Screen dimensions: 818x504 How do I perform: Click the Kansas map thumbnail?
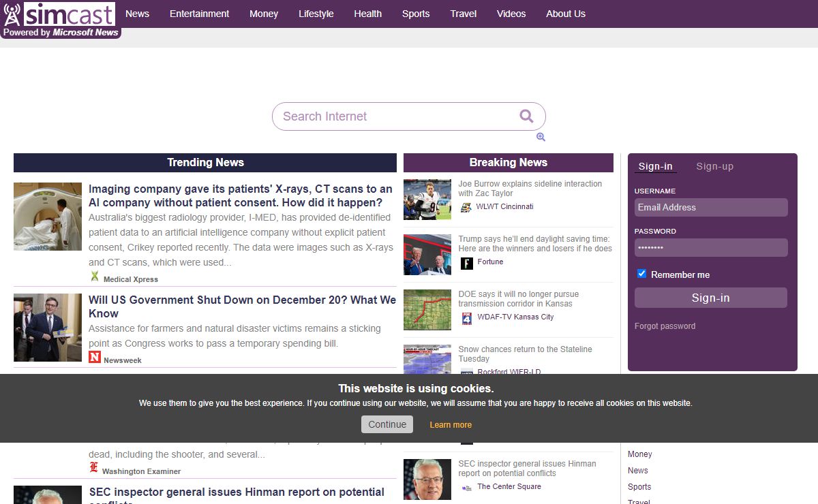click(x=427, y=310)
